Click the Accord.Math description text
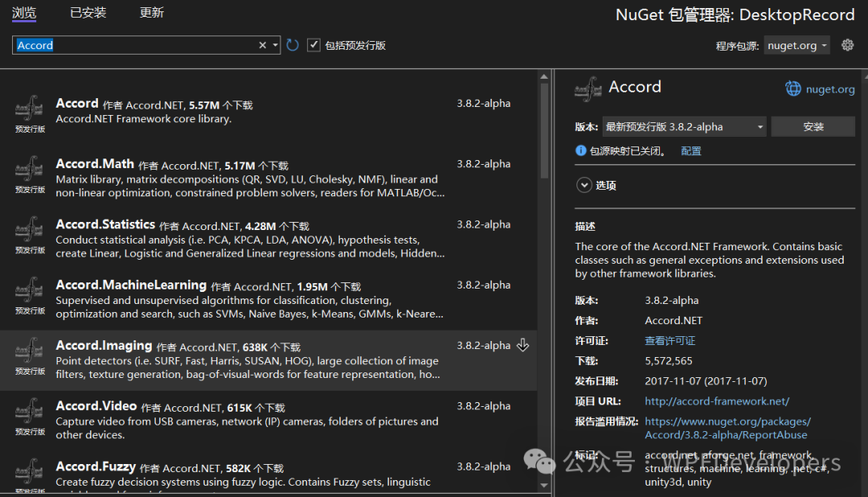Viewport: 868px width, 497px height. click(x=250, y=186)
